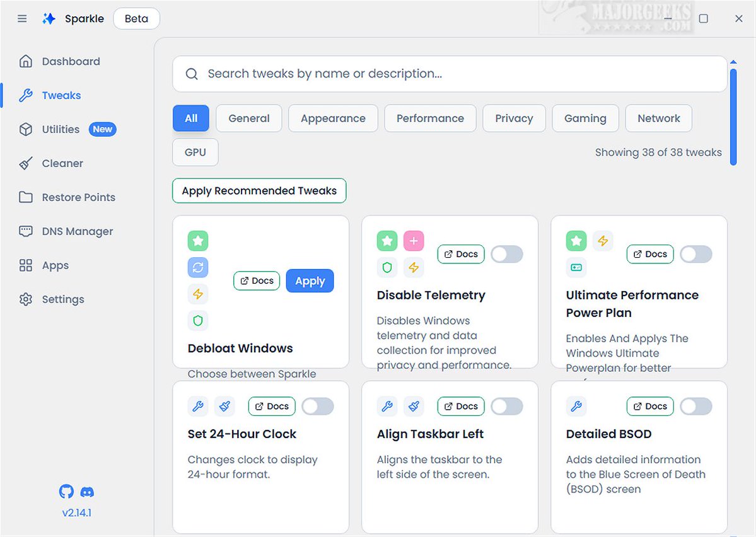Open Docs for Debloat Windows
Screen dimensions: 756x537
pyautogui.click(x=257, y=280)
